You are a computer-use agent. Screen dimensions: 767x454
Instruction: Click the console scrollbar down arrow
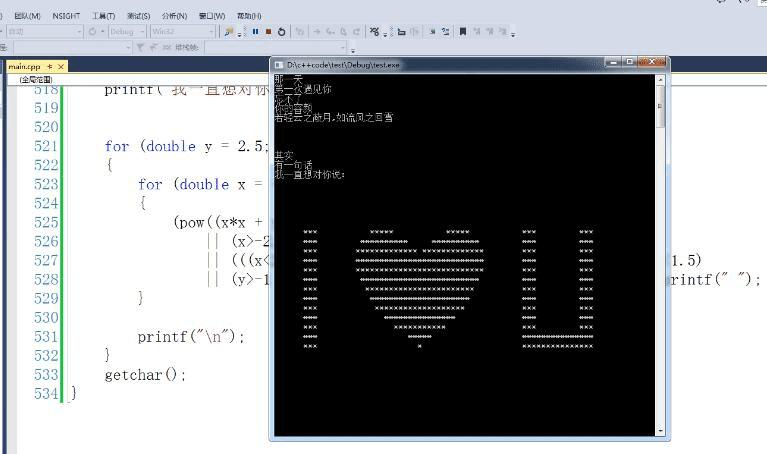[660, 431]
